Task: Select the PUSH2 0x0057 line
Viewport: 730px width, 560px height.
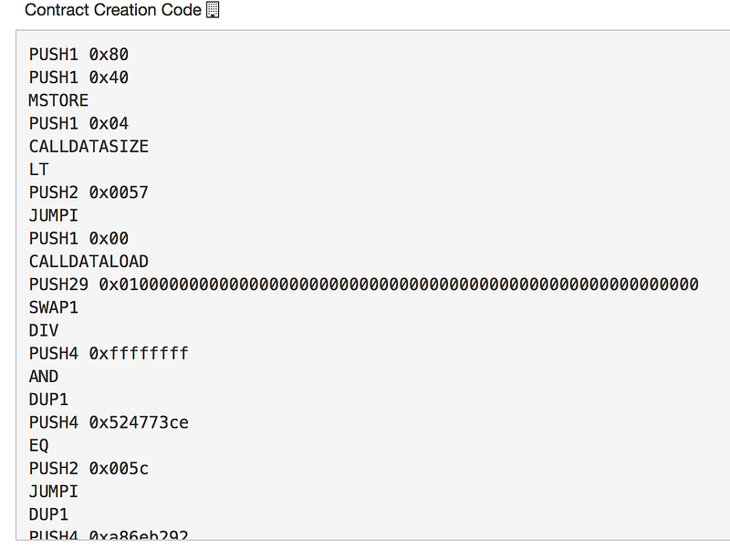Action: coord(89,192)
